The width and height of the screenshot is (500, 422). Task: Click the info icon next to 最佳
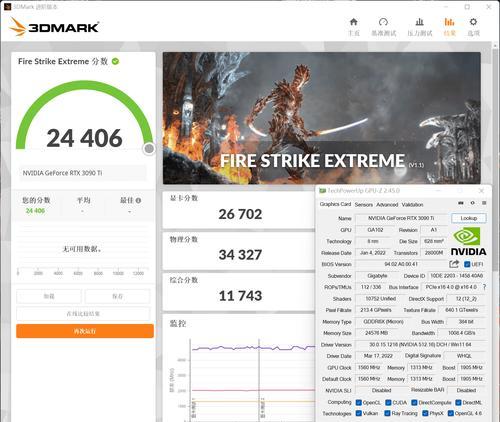click(138, 200)
